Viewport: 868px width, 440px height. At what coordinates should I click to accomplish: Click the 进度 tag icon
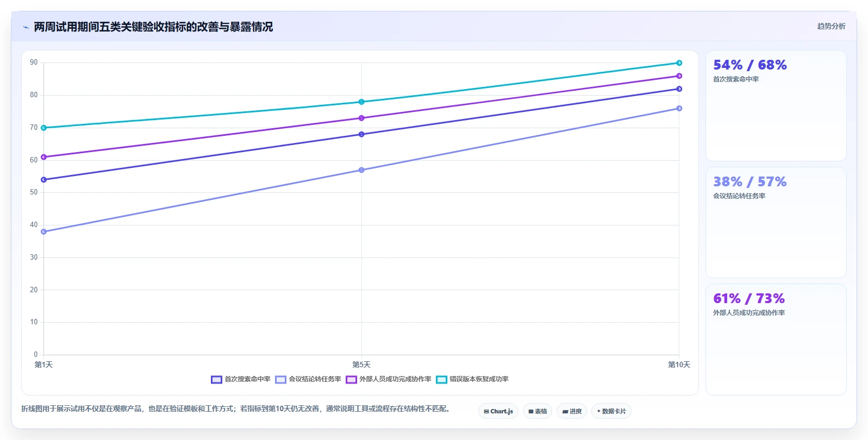(565, 412)
